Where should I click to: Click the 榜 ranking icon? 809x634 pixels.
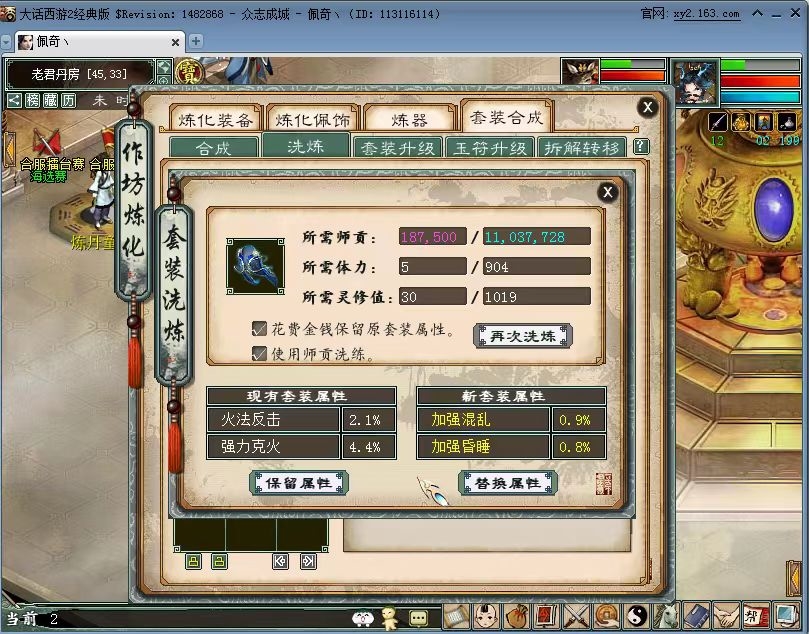33,100
